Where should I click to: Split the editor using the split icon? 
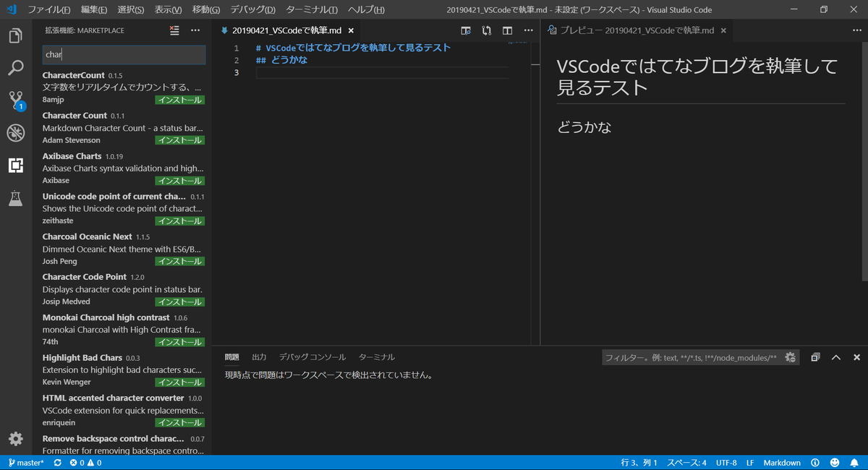(507, 30)
